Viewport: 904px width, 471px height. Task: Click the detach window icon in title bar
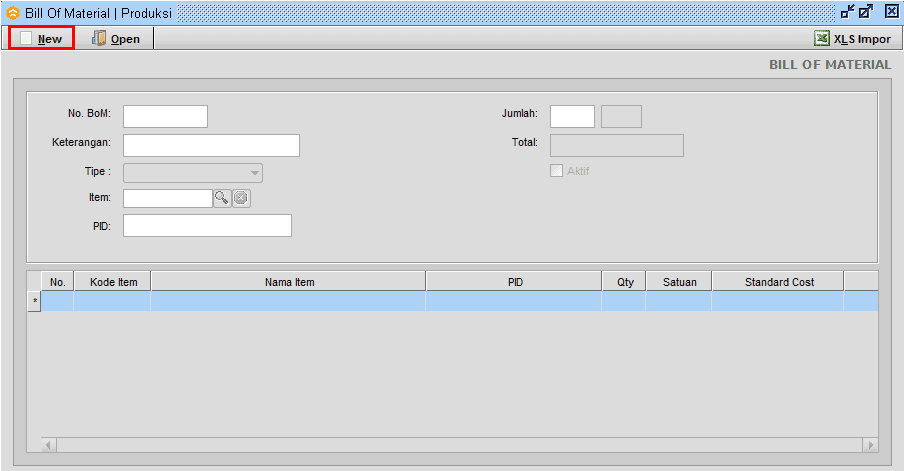tap(848, 12)
